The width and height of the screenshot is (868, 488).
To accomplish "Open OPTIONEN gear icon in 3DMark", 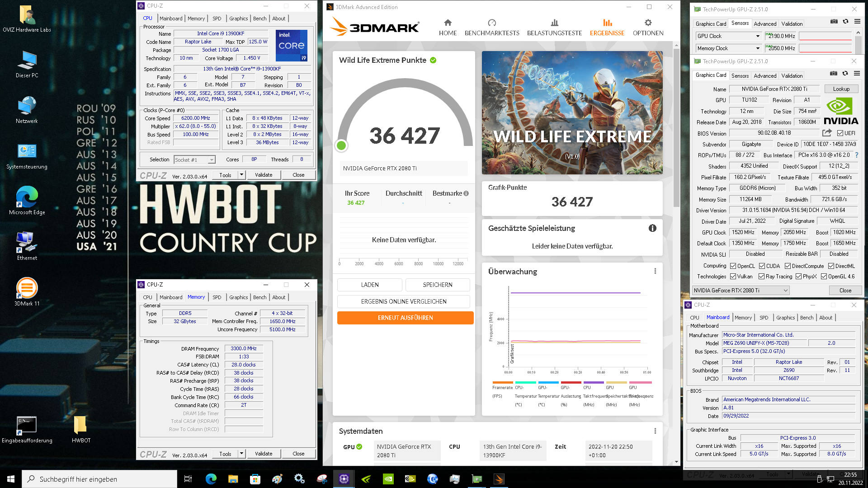I will coord(648,23).
